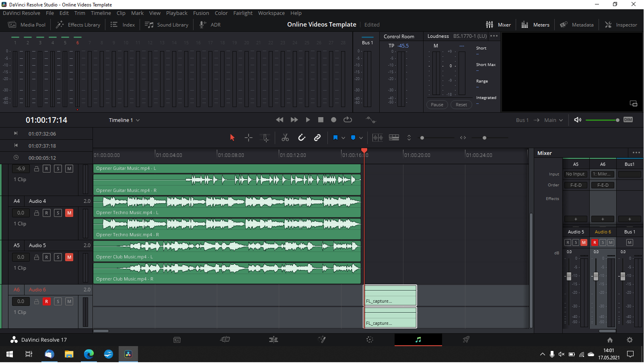The image size is (644, 363).
Task: Switch to the Fairlight page
Action: (418, 340)
